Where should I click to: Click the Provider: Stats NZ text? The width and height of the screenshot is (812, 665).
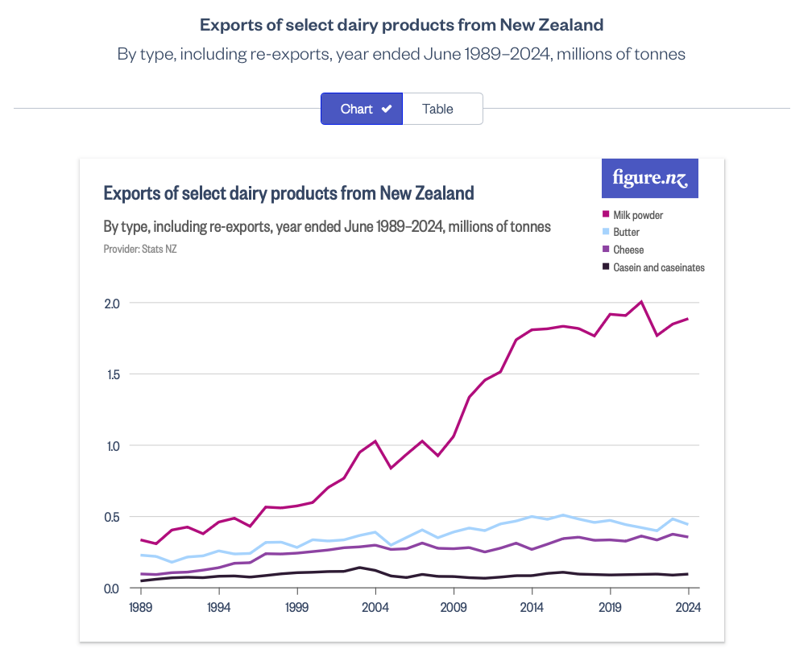[140, 249]
